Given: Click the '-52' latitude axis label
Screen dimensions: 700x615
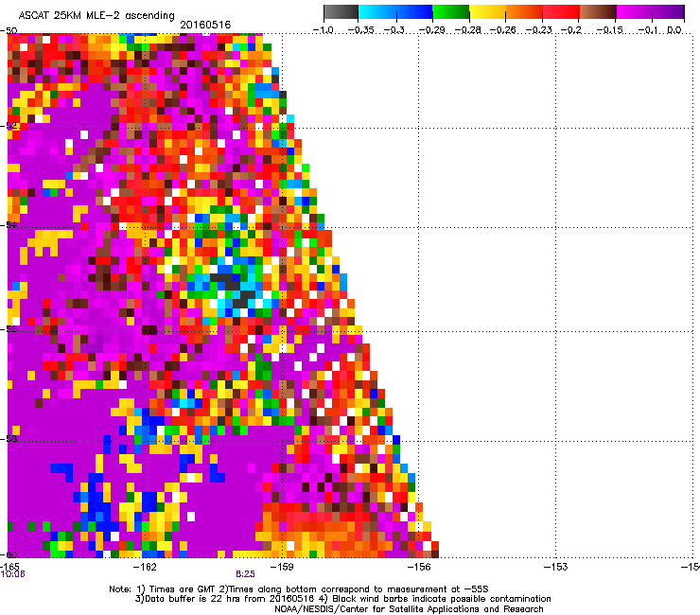Looking at the screenshot, I should pyautogui.click(x=9, y=126).
